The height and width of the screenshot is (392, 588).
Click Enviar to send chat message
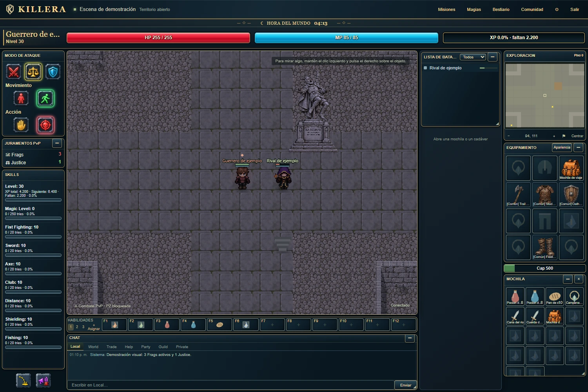(x=406, y=385)
